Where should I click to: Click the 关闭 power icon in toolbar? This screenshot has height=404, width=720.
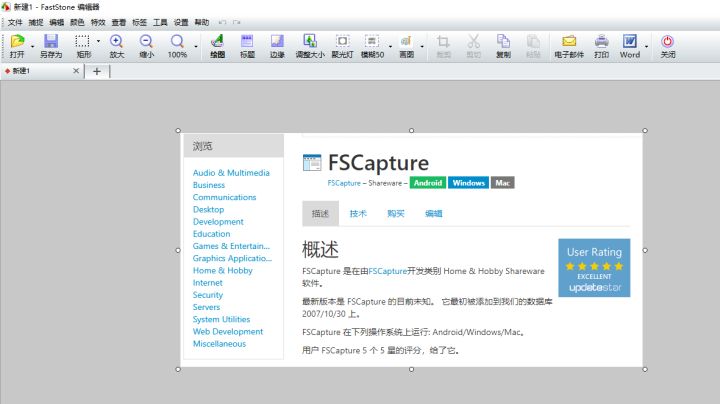[x=668, y=41]
